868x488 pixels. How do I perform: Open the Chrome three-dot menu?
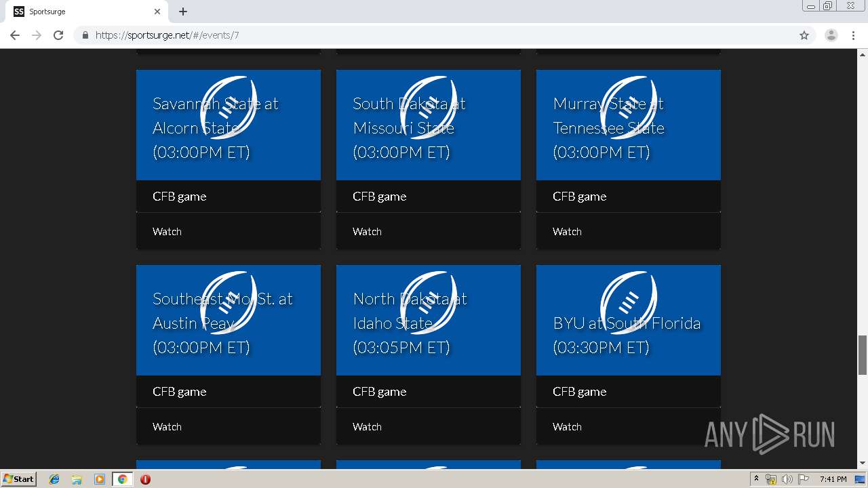point(854,35)
